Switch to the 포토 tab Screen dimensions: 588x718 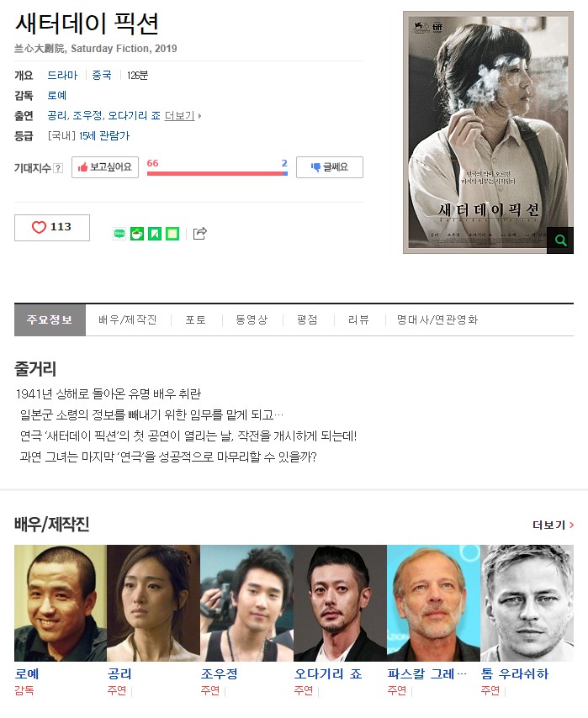[196, 319]
